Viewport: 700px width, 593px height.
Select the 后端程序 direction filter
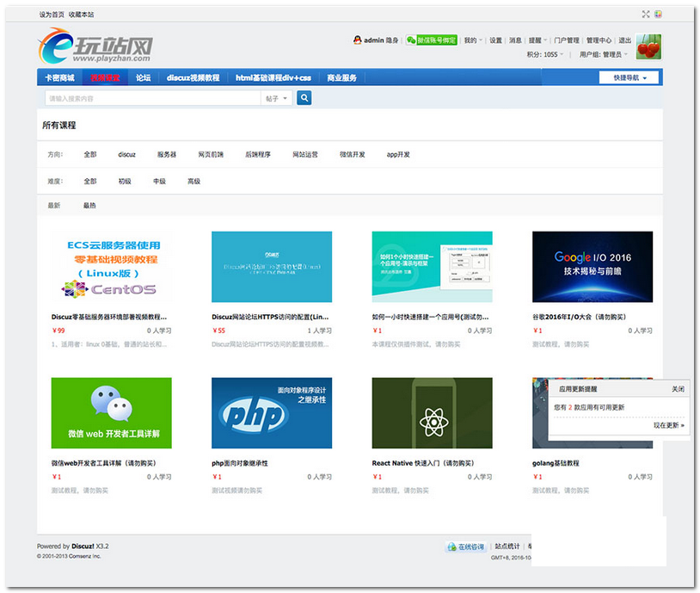(258, 155)
